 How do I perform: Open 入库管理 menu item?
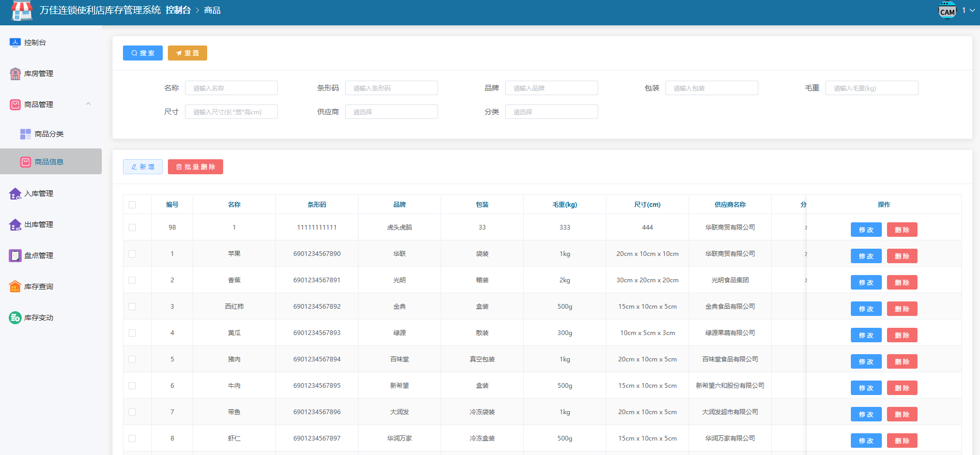point(51,193)
